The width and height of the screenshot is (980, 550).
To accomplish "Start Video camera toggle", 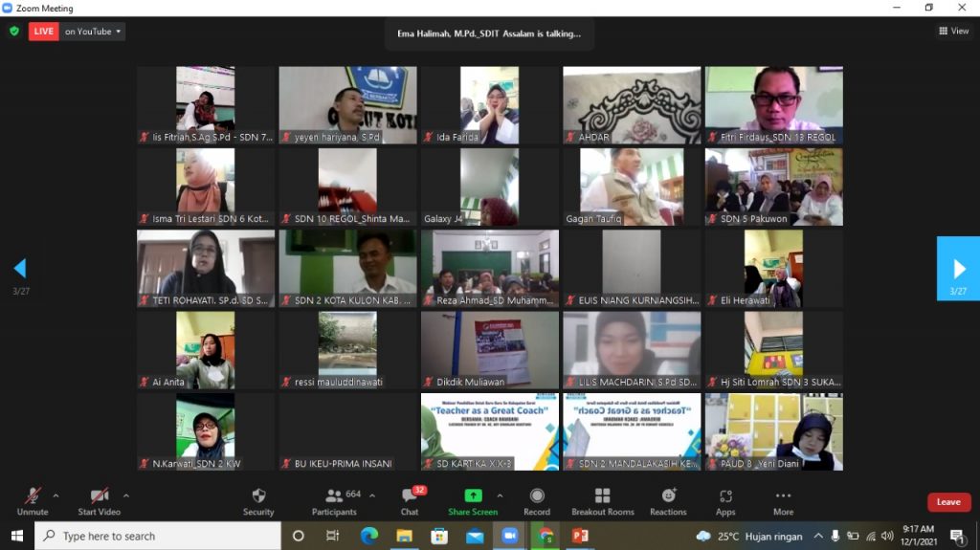I will coord(100,500).
